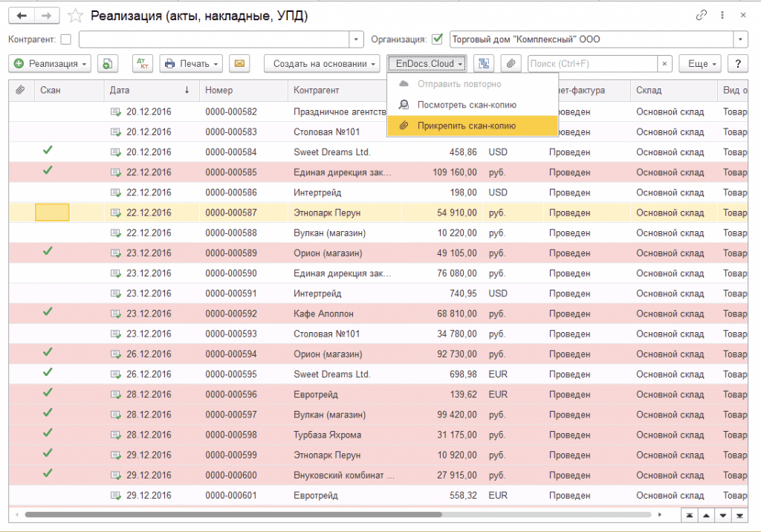Click amount 49 105,00
Image resolution: width=761 pixels, height=532 pixels.
(457, 253)
